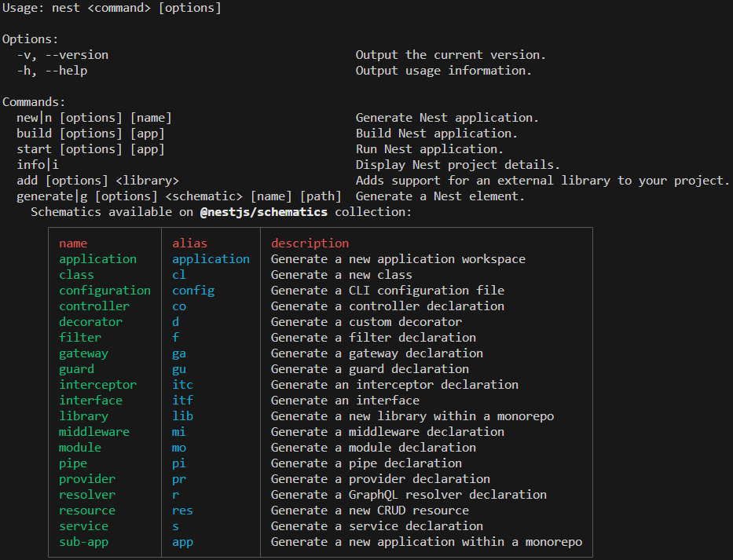Screen dimensions: 733x560
Task: Select 'Generate Nest application.' description
Action: coord(447,118)
